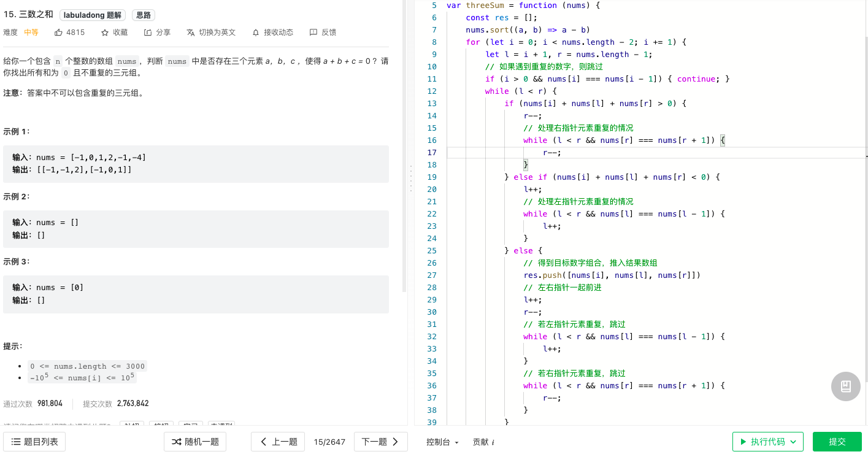868x457 pixels.
Task: Go to next problem 下一题
Action: tap(381, 442)
